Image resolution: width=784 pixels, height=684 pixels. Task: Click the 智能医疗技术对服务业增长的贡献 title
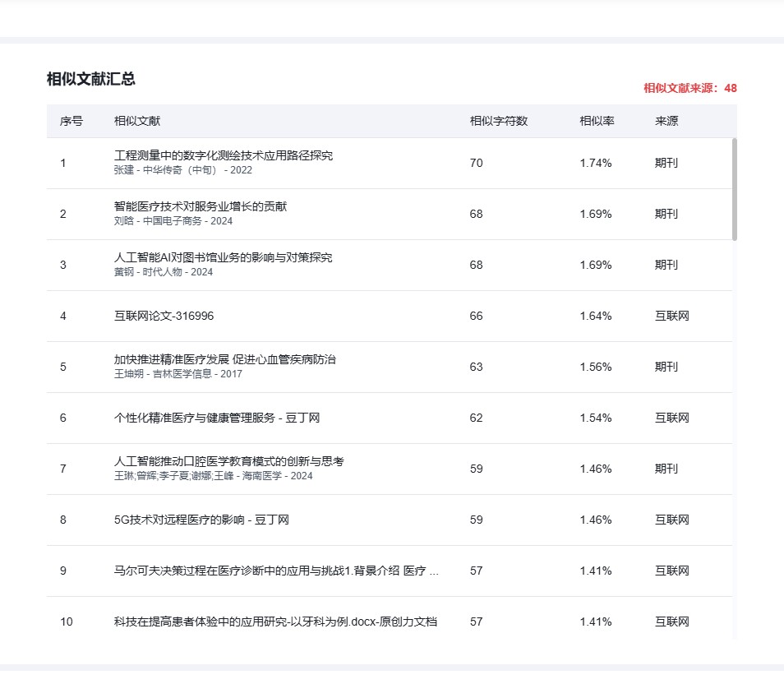(x=200, y=206)
